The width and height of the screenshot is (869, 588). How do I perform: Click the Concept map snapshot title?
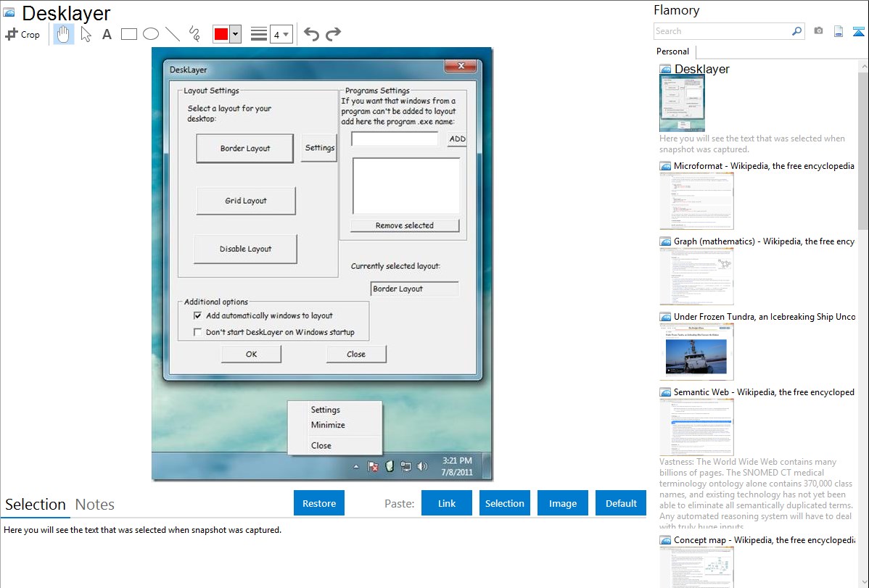[765, 540]
